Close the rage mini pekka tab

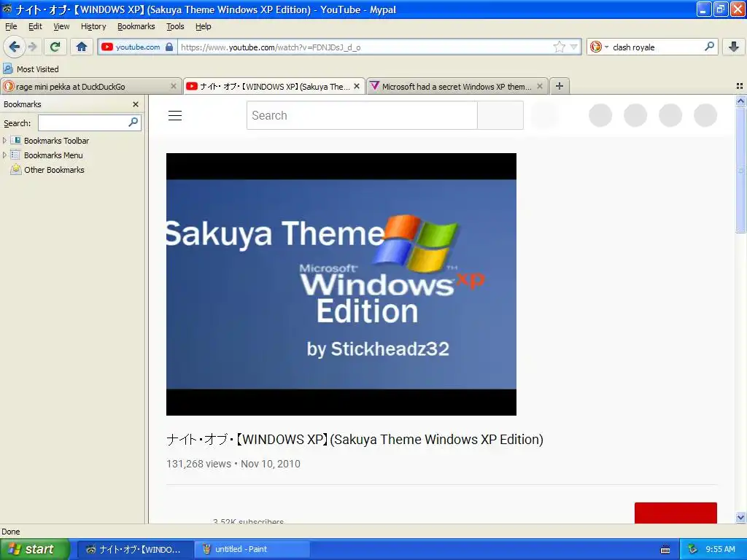tap(174, 86)
